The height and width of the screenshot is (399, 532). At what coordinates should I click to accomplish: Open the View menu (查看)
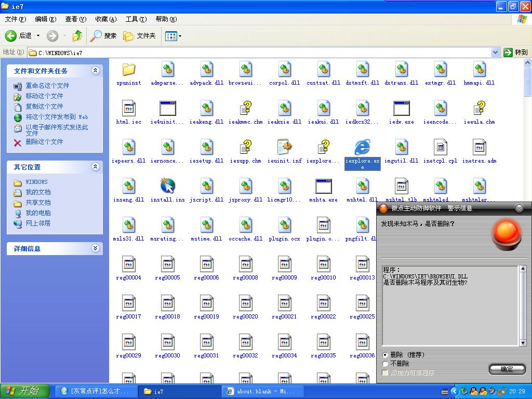point(76,19)
